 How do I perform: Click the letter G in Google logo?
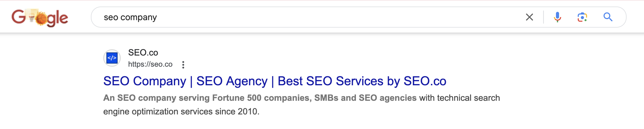(x=18, y=17)
